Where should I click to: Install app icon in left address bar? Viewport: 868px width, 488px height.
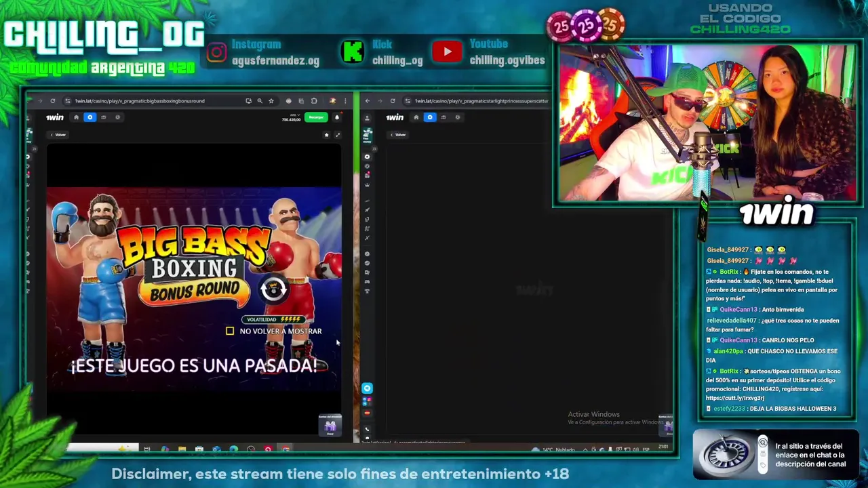(248, 101)
